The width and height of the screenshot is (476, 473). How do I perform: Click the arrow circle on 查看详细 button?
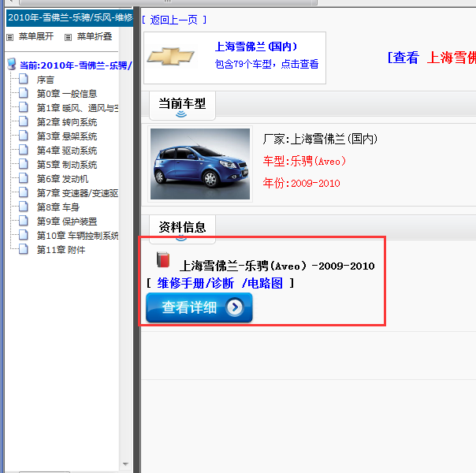click(x=235, y=307)
